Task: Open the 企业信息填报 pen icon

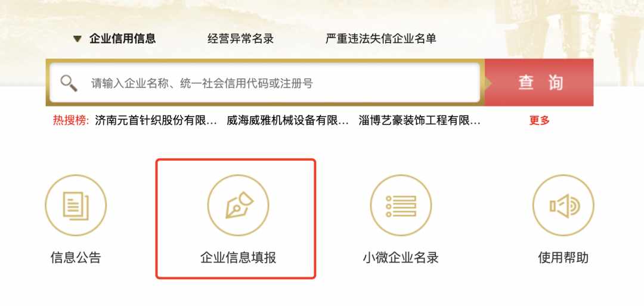Action: tap(238, 205)
